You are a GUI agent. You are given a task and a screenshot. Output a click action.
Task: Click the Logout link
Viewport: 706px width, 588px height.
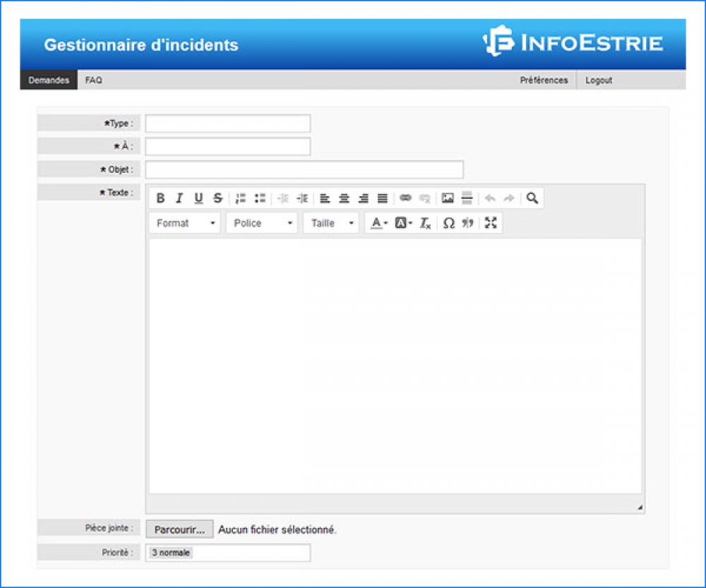click(x=599, y=80)
